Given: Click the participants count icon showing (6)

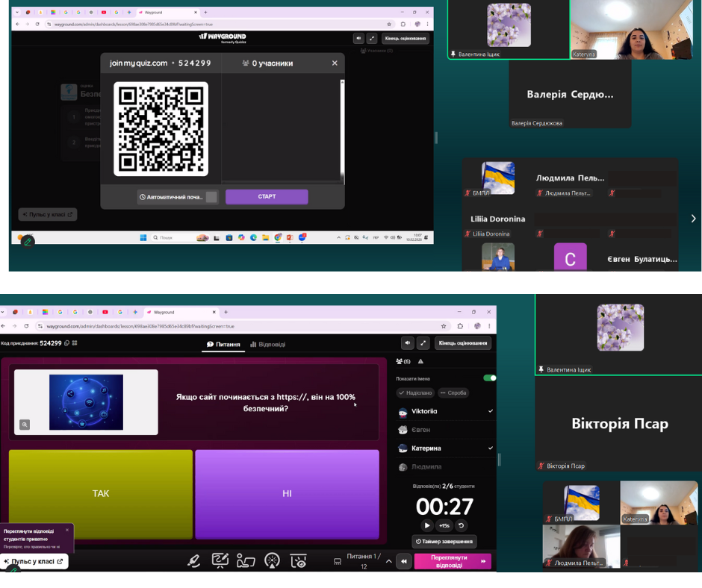Looking at the screenshot, I should pos(403,361).
